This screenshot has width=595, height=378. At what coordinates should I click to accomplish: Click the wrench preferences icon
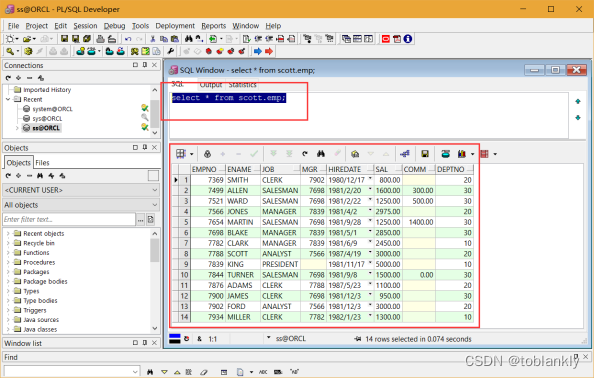tap(170, 51)
